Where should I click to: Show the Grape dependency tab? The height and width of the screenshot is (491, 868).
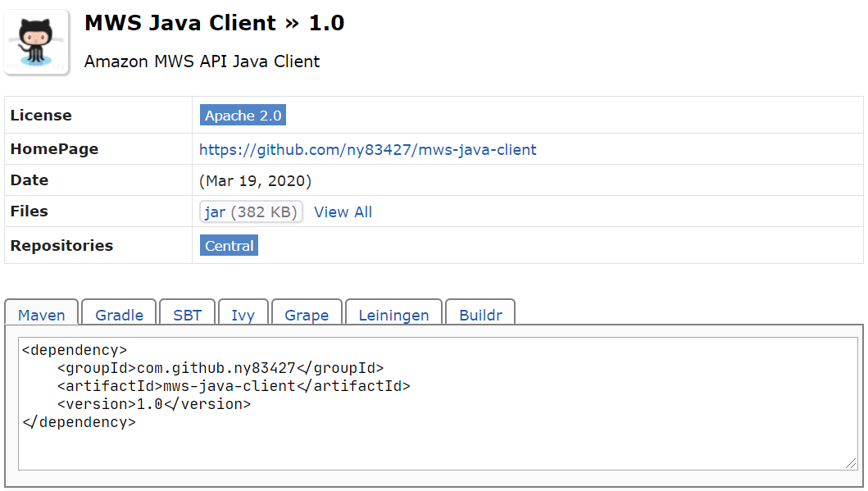(x=307, y=315)
